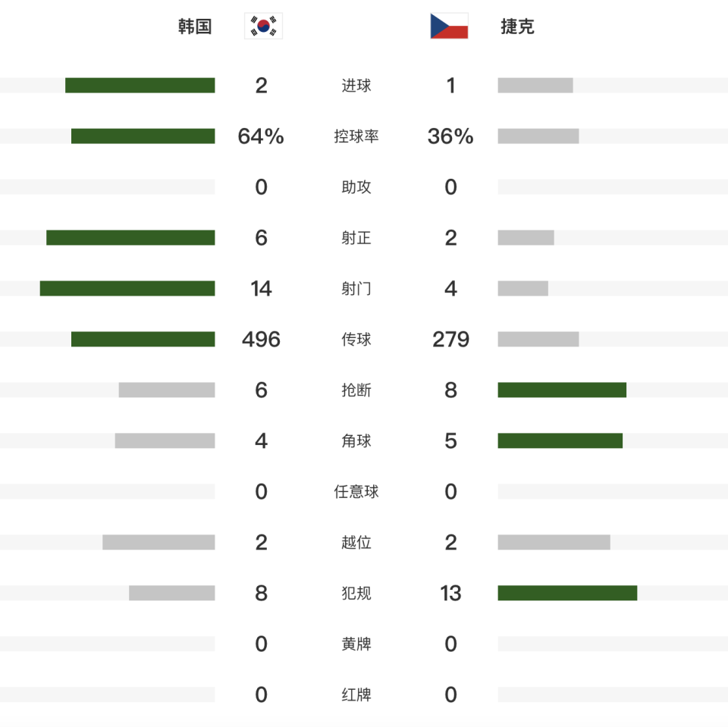Click the 进球 stat label
The height and width of the screenshot is (727, 728).
point(356,86)
